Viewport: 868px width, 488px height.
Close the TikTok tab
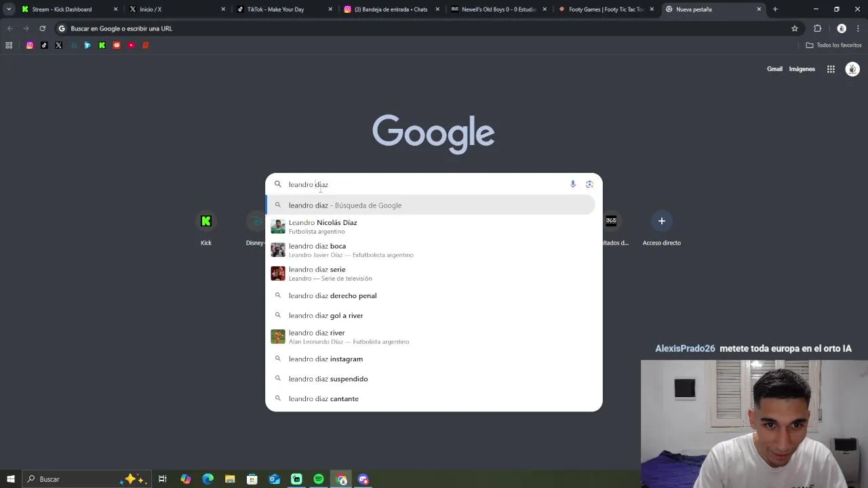click(330, 9)
